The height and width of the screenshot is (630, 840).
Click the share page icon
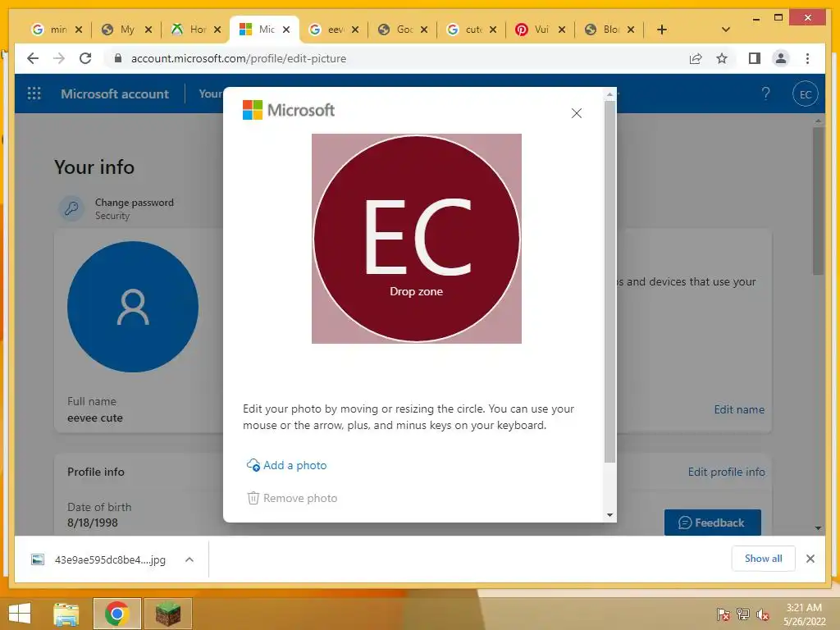pos(696,58)
